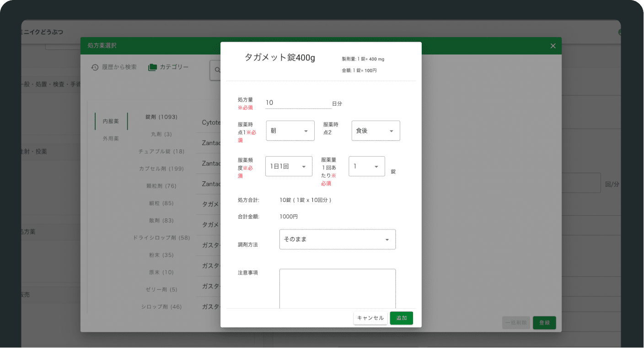Image resolution: width=644 pixels, height=348 pixels.
Task: Click the カテゴリー folder icon
Action: click(x=153, y=67)
